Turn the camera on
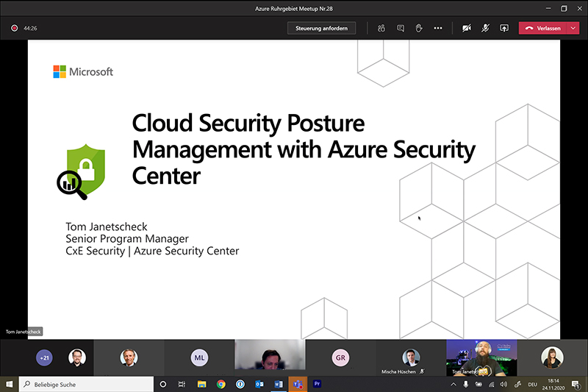 (x=467, y=28)
